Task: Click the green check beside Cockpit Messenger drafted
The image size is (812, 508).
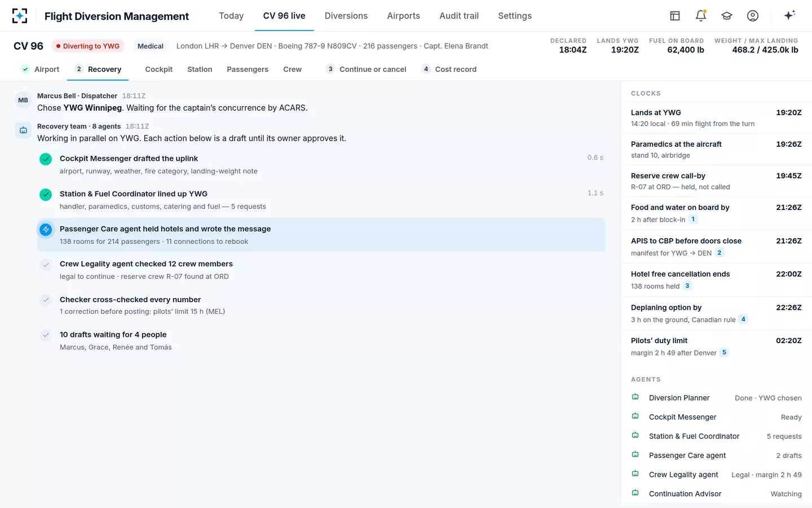Action: tap(46, 159)
